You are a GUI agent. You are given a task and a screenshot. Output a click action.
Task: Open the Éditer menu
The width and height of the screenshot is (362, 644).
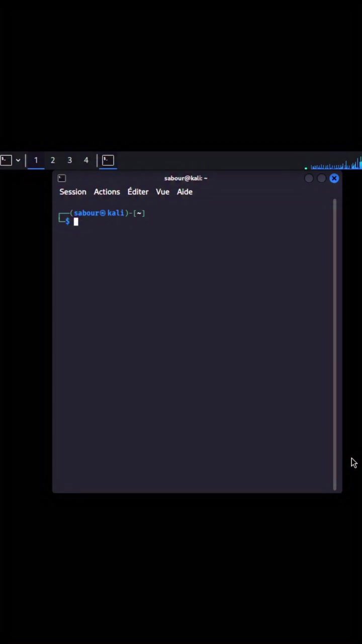coord(138,192)
